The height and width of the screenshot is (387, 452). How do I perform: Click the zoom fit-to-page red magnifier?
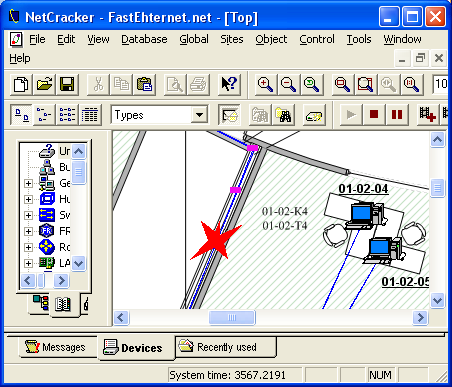[412, 84]
